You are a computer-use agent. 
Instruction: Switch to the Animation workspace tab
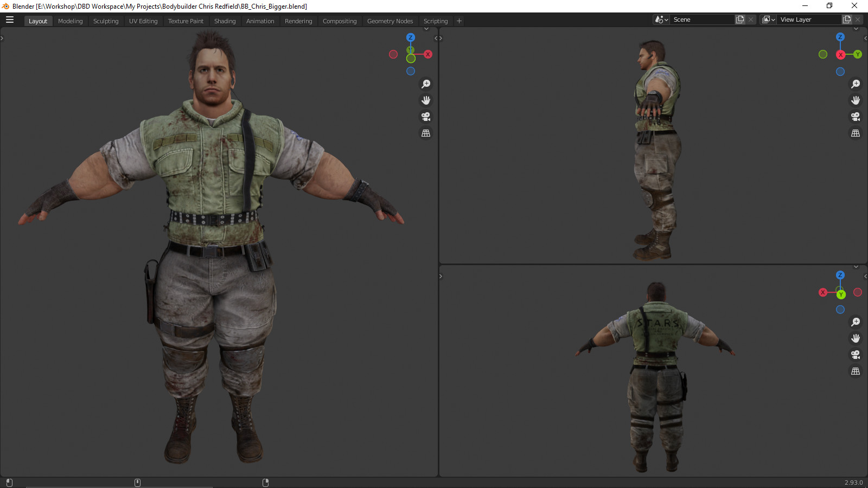click(260, 21)
